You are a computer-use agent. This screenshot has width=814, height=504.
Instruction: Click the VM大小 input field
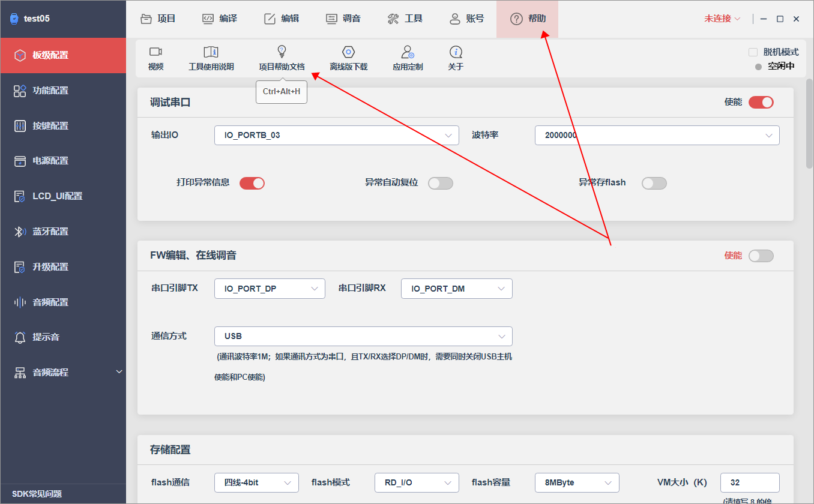click(x=750, y=482)
